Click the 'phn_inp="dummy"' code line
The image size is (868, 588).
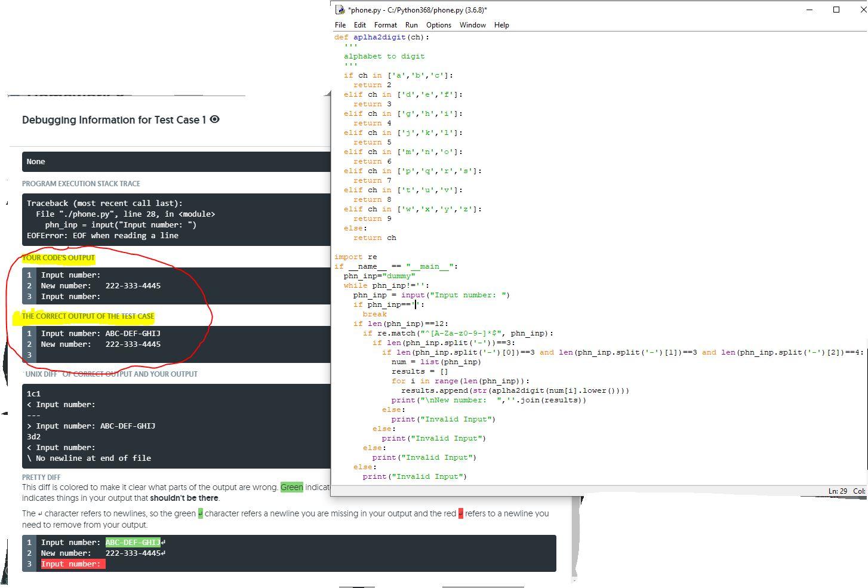point(380,276)
